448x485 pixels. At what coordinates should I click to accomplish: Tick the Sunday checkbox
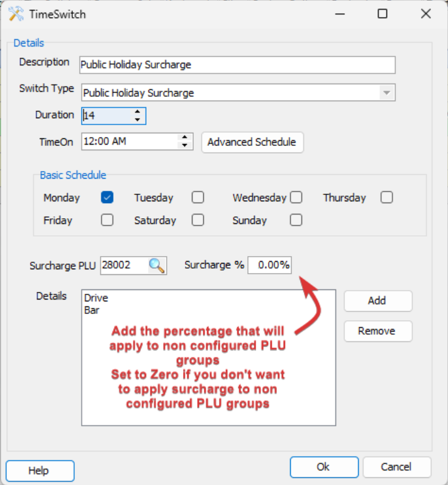[296, 220]
